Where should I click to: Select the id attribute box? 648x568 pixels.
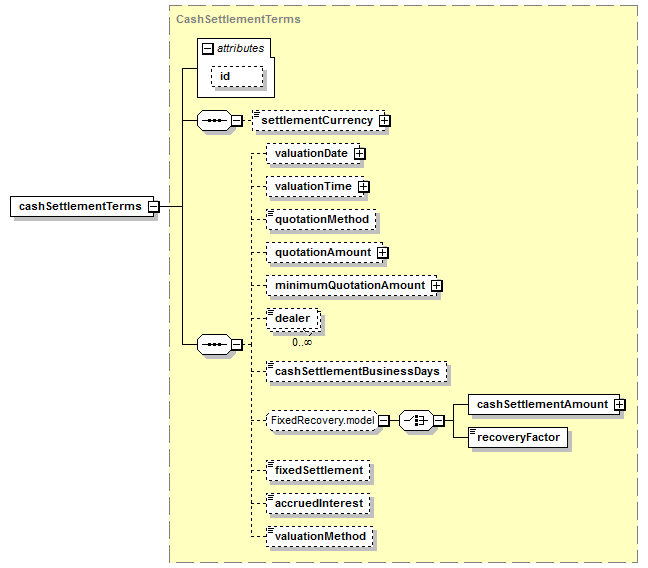coord(237,76)
